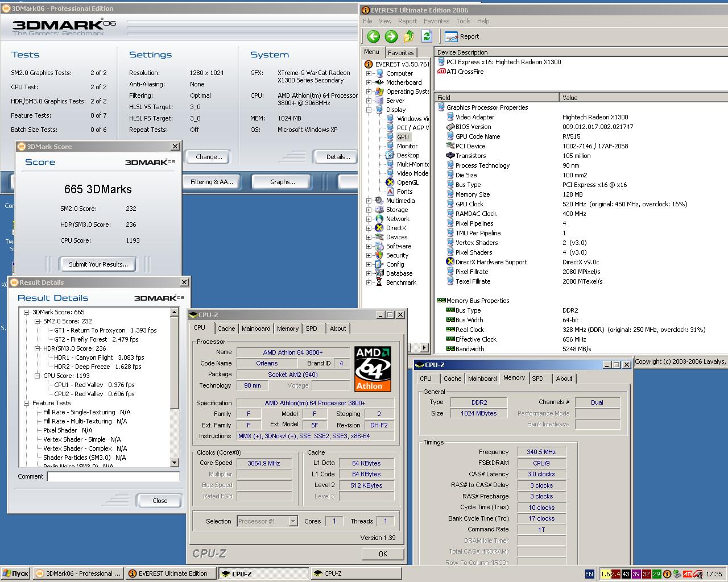Select the OpenGL item icon under Display

coord(390,182)
